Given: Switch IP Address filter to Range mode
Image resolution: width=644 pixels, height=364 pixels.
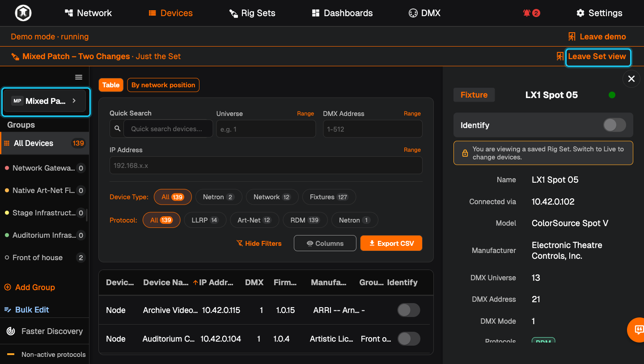Looking at the screenshot, I should point(412,150).
